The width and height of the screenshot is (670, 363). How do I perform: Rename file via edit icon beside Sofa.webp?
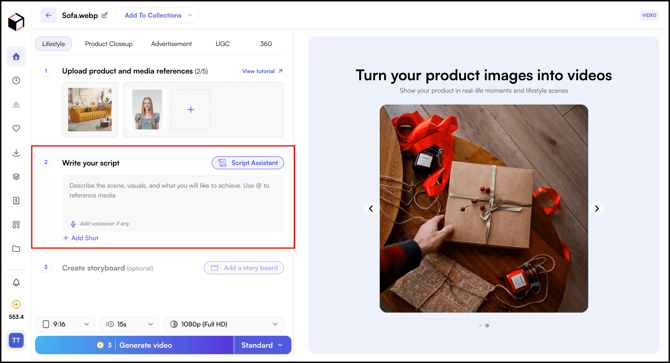[105, 15]
